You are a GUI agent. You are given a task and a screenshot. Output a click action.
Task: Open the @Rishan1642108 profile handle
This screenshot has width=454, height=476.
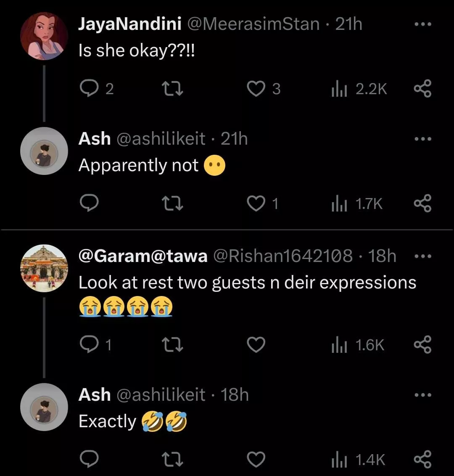(x=283, y=256)
